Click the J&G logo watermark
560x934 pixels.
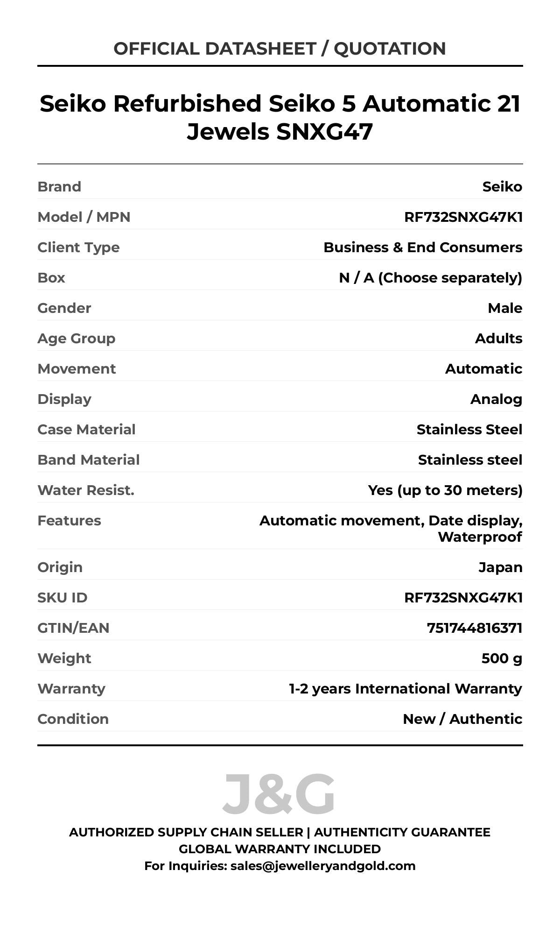tap(279, 794)
